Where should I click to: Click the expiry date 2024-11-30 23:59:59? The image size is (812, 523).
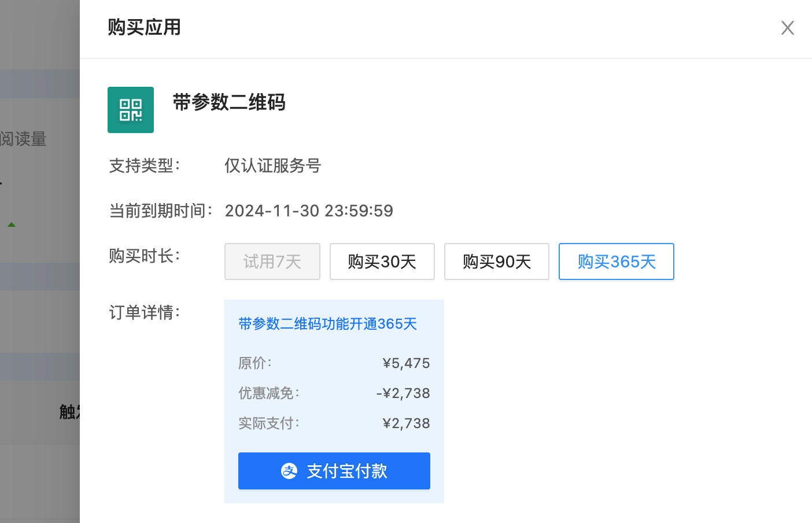click(309, 211)
